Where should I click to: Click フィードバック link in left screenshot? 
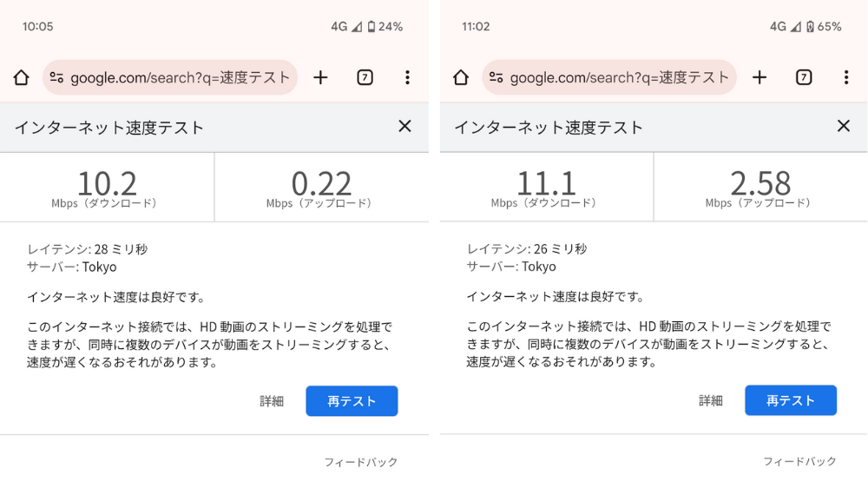coord(361,462)
